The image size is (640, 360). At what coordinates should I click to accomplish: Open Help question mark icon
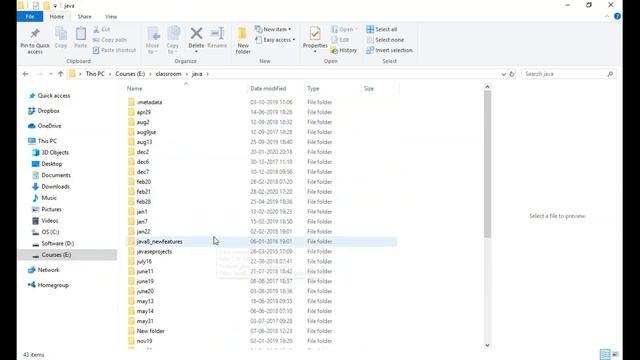(617, 16)
